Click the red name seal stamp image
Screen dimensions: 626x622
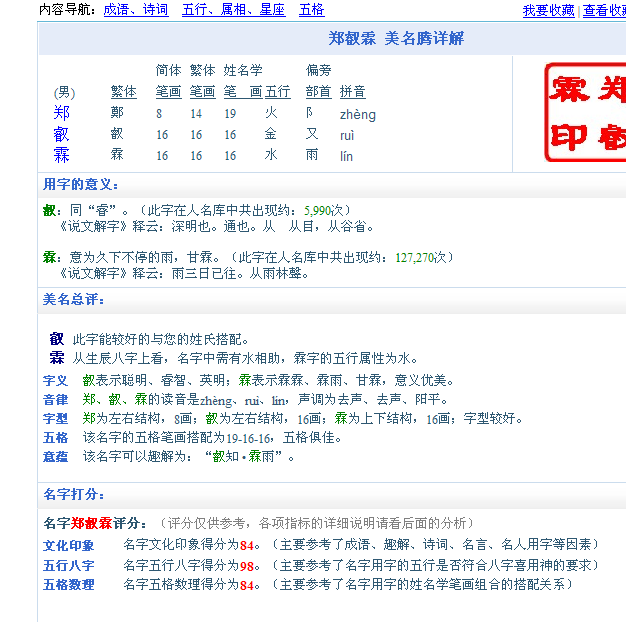pyautogui.click(x=585, y=113)
